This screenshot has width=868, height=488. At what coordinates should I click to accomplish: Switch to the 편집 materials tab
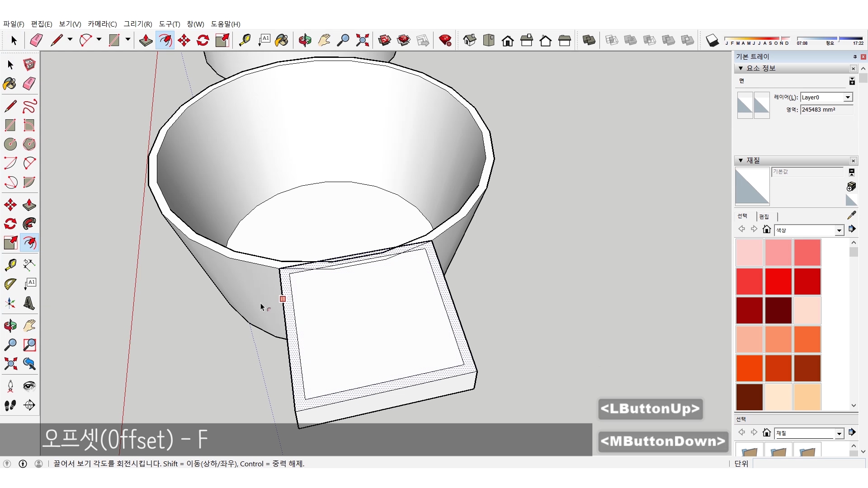click(764, 216)
